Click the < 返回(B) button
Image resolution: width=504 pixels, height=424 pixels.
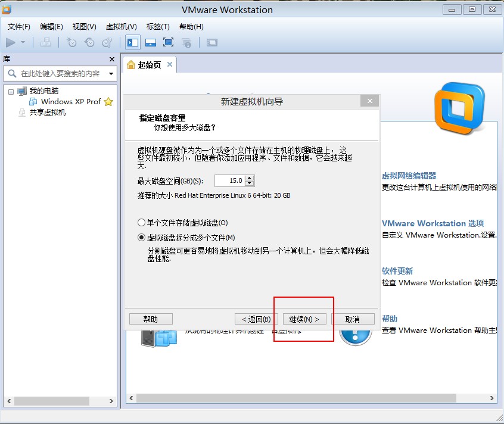click(x=256, y=319)
